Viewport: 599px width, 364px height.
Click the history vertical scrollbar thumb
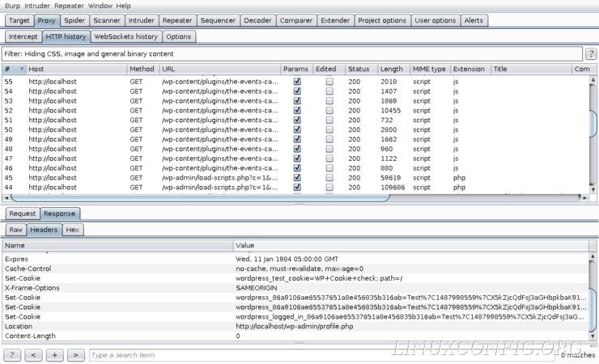[593, 124]
